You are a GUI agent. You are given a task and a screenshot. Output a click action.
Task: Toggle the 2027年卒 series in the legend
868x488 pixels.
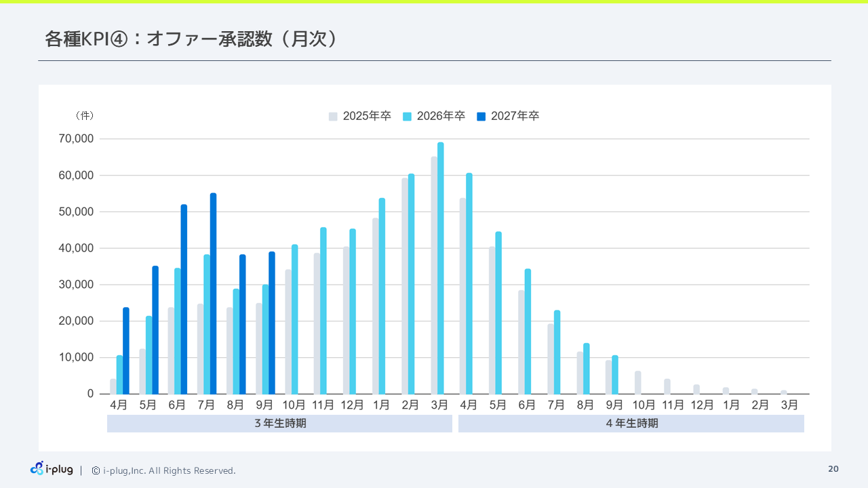515,116
